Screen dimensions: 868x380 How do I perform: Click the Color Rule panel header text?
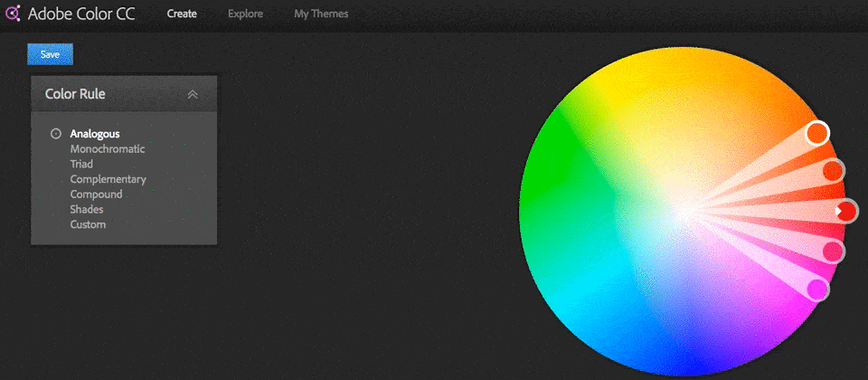pyautogui.click(x=75, y=94)
